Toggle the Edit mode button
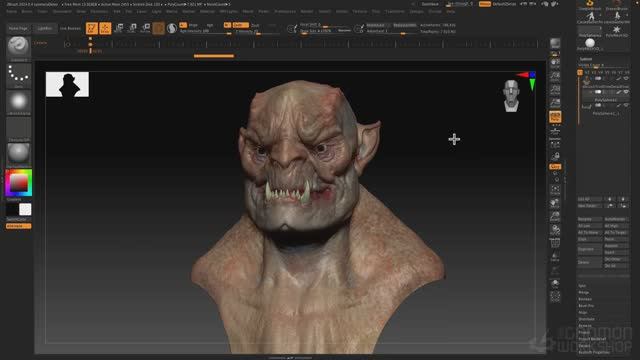The height and width of the screenshot is (360, 640). pyautogui.click(x=92, y=28)
